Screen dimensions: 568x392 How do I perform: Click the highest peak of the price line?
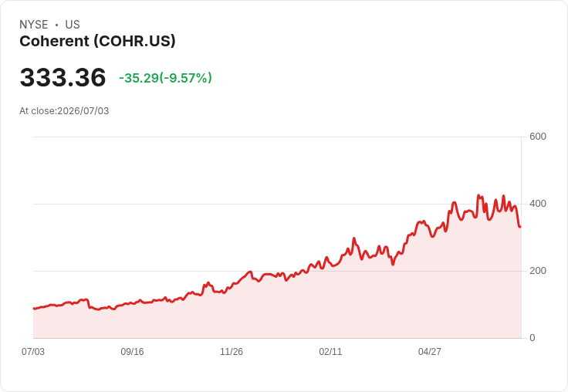click(478, 195)
